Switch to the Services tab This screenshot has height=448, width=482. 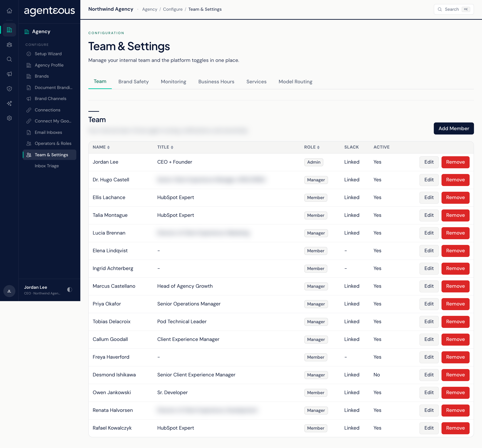(x=256, y=82)
